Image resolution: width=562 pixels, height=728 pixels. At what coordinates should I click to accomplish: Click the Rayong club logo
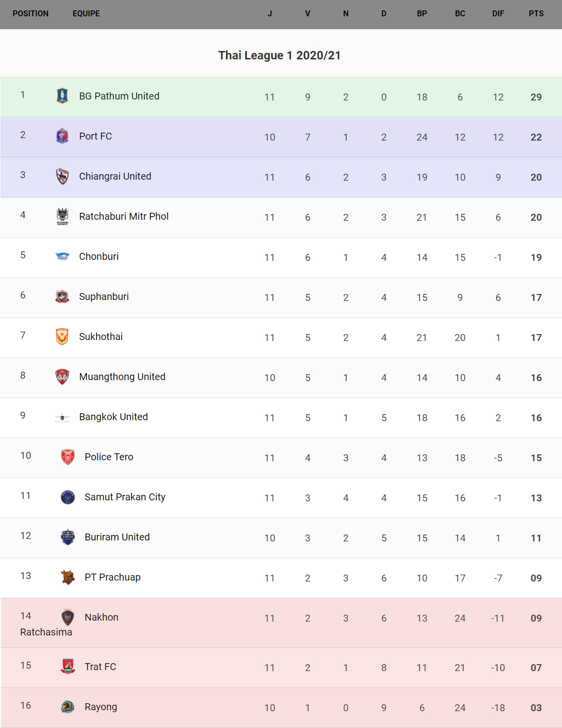[x=68, y=707]
